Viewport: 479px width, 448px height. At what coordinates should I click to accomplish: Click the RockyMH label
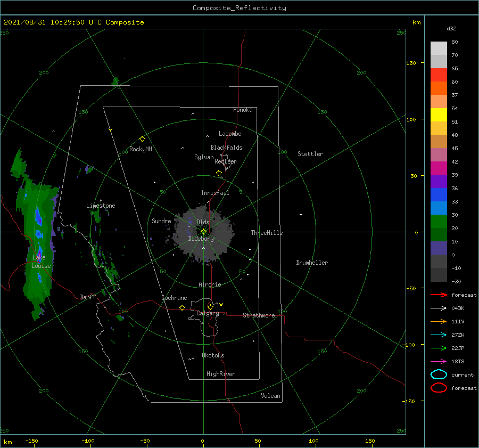tap(141, 149)
